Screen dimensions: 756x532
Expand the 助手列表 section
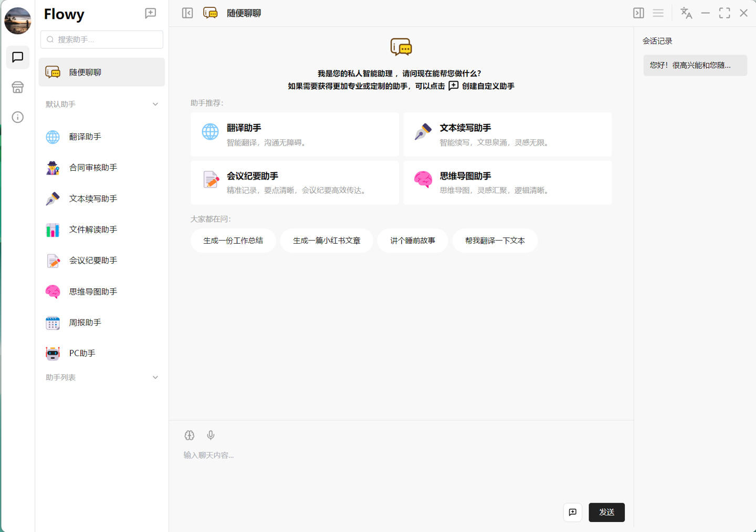click(x=155, y=378)
